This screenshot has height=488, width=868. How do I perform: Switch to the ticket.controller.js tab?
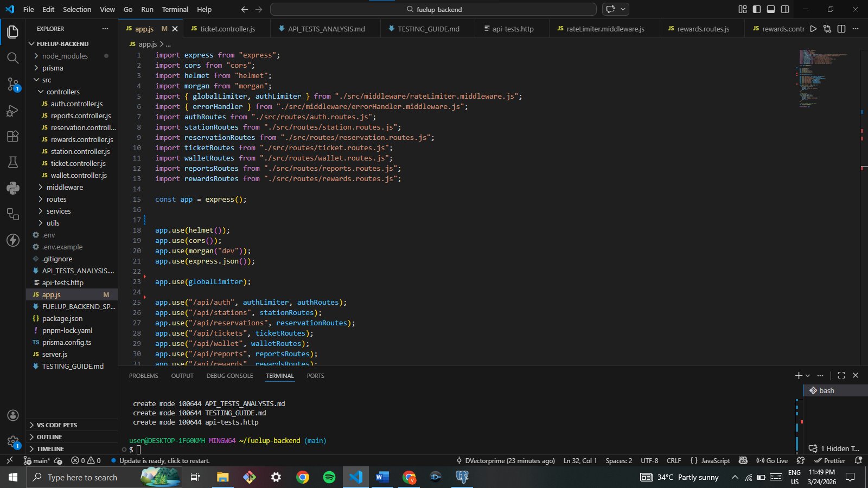coord(227,29)
